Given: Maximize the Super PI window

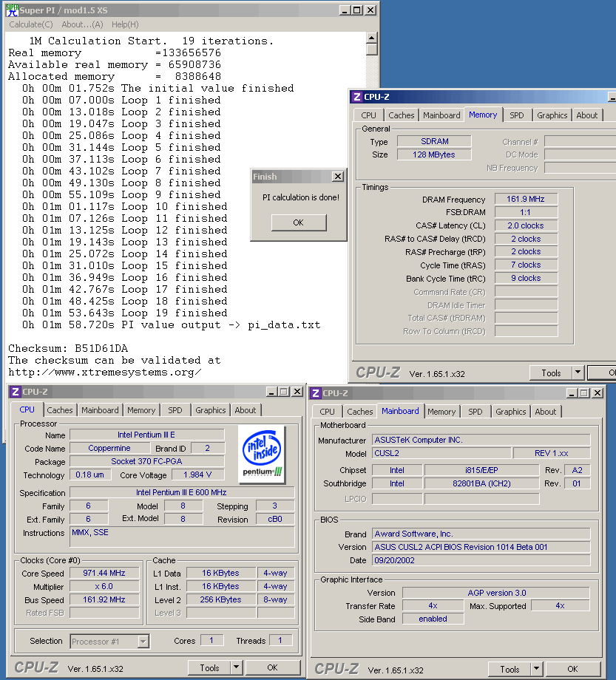Looking at the screenshot, I should click(x=357, y=10).
